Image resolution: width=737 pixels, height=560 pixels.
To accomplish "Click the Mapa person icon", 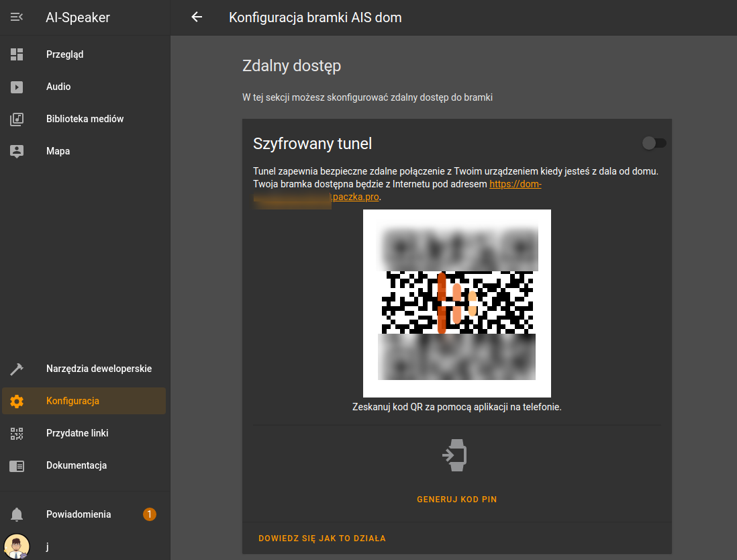I will (x=17, y=151).
